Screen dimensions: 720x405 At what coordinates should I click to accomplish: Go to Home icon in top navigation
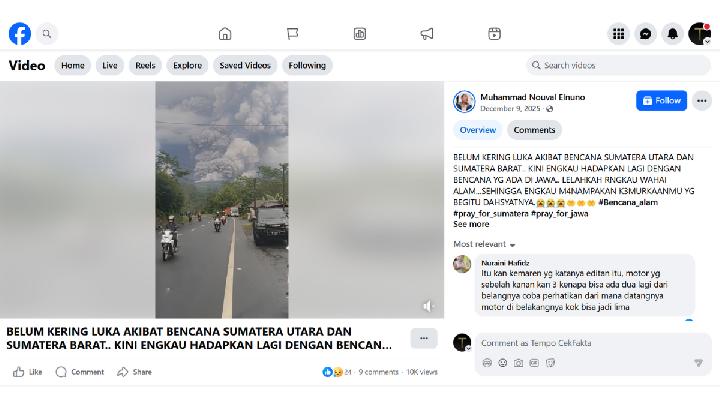coord(225,34)
